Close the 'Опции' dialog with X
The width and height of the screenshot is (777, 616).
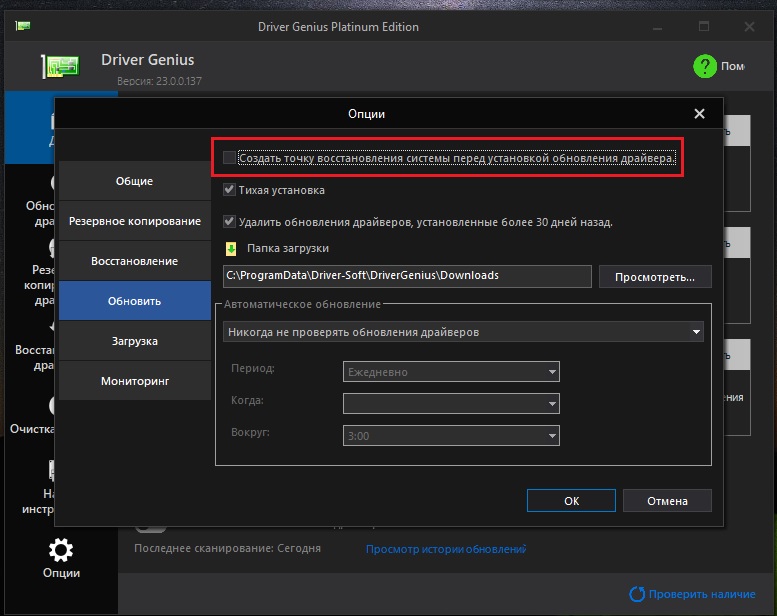coord(699,113)
